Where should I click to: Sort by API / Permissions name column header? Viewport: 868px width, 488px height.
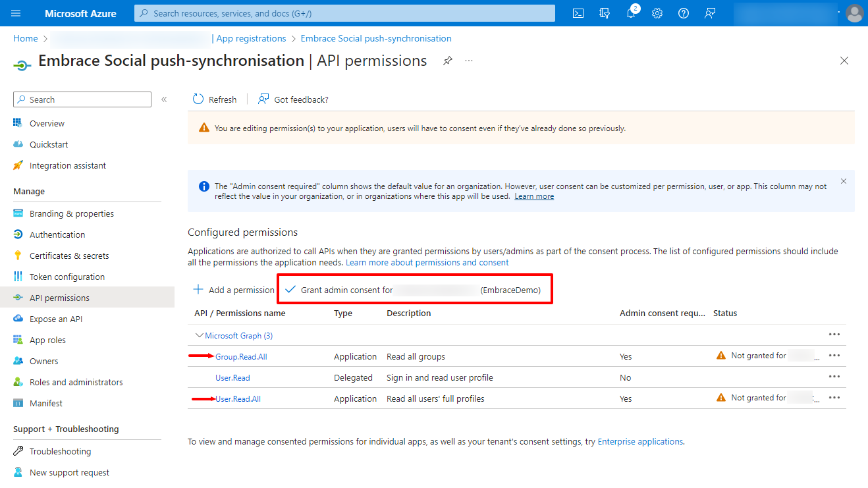point(240,313)
